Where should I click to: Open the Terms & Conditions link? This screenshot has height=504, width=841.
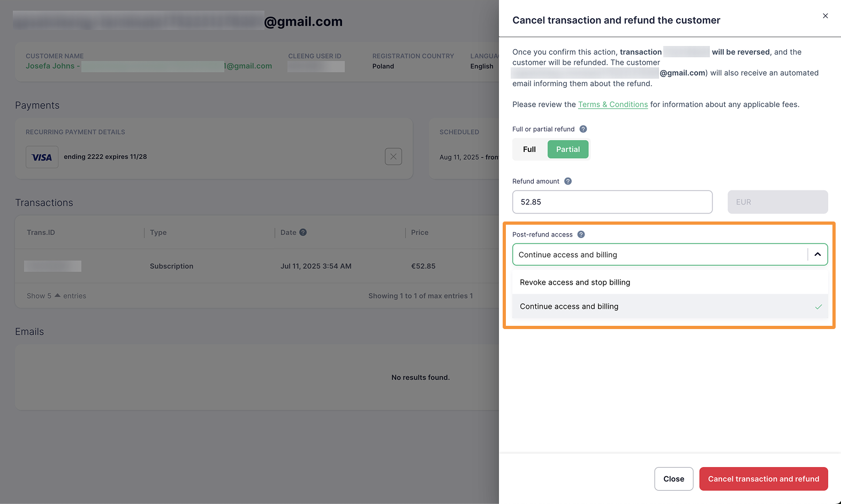point(613,104)
